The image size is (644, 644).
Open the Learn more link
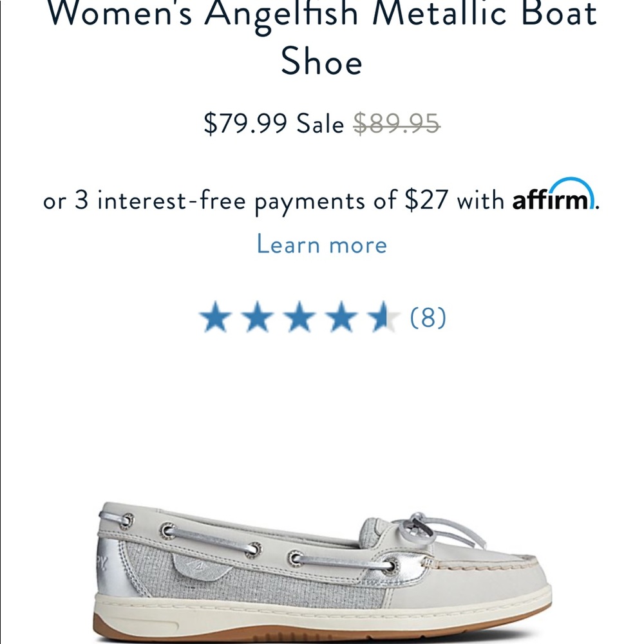[x=321, y=244]
